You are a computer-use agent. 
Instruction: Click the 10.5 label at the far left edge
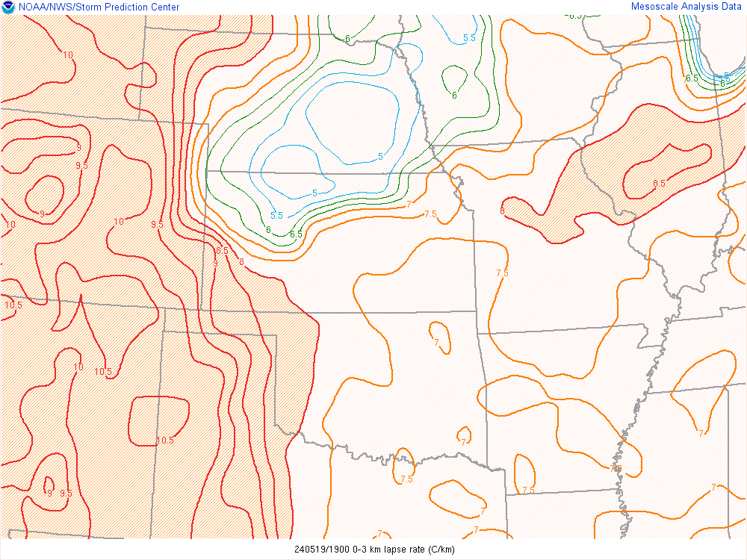13,305
